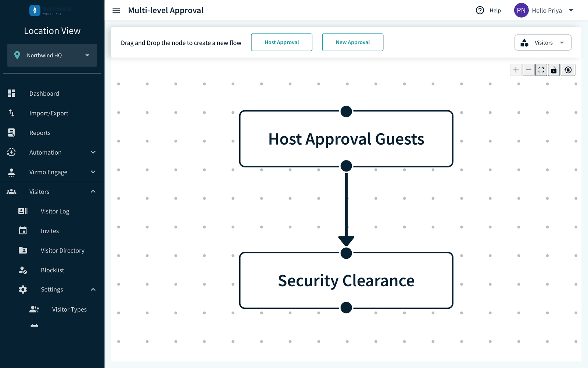Screen dimensions: 588x368
Task: Click bottom connector of Host Approval Guests node
Action: 346,166
